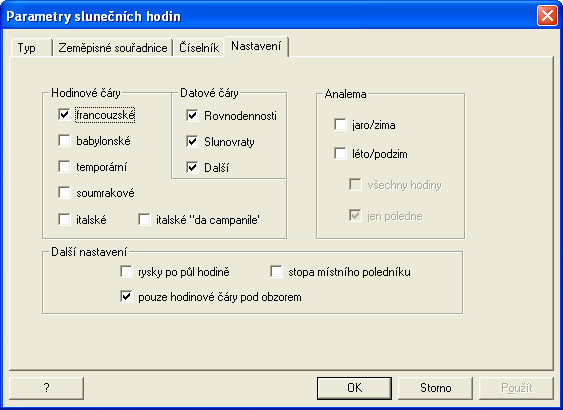Cancel with the Storno button
This screenshot has height=410, width=563.
coord(436,388)
